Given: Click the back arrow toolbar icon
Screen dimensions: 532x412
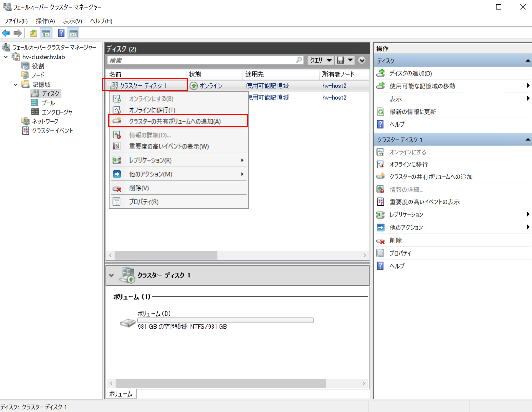Looking at the screenshot, I should (x=6, y=33).
